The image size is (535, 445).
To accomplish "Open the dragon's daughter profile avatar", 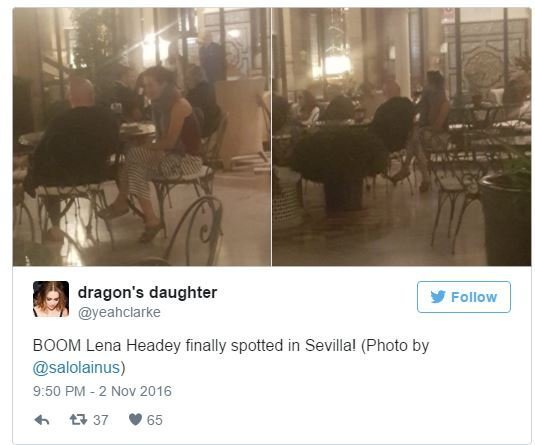I will coord(51,299).
